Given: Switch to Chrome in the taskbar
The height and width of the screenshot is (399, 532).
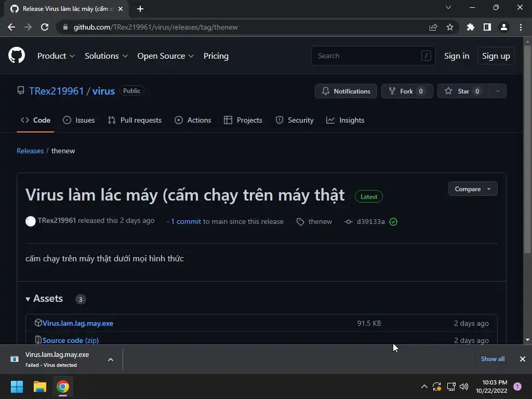Looking at the screenshot, I should 63,387.
